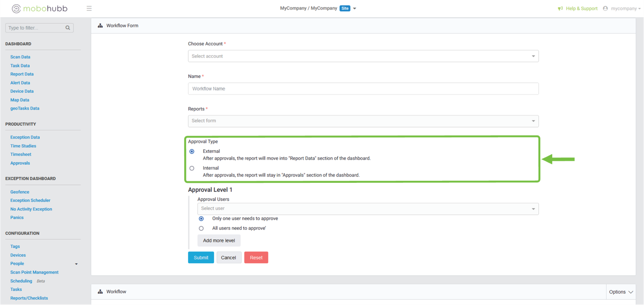Click the Workflow Name input field
The image size is (644, 305).
tap(363, 89)
